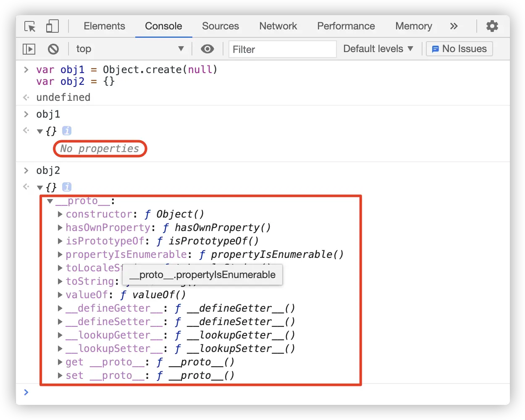Expand the set __proto__ accessor
Screen dimensions: 525x420
point(60,375)
